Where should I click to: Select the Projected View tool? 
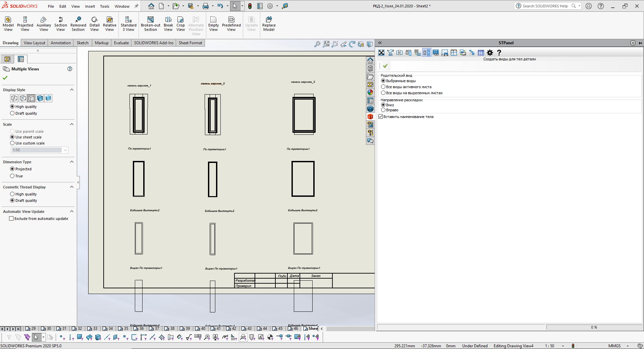[x=25, y=24]
